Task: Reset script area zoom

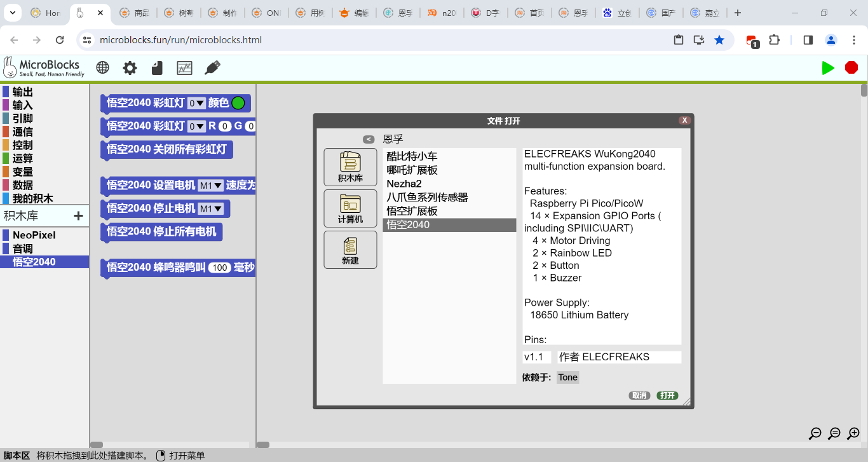Action: (834, 434)
